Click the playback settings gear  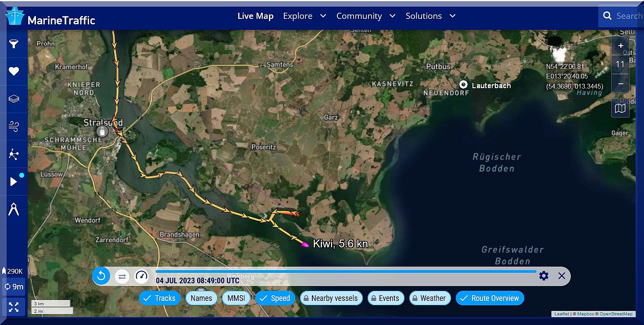click(544, 276)
